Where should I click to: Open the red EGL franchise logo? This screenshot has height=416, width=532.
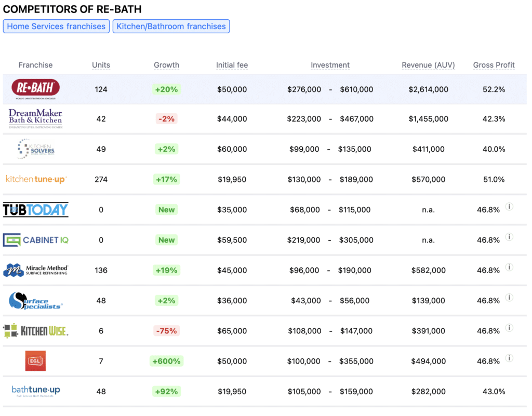(35, 361)
